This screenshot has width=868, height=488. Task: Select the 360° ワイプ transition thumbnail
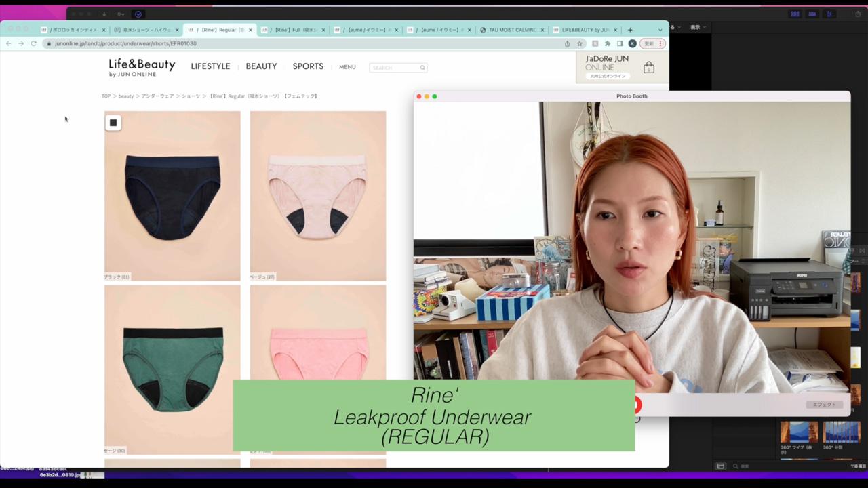click(799, 432)
